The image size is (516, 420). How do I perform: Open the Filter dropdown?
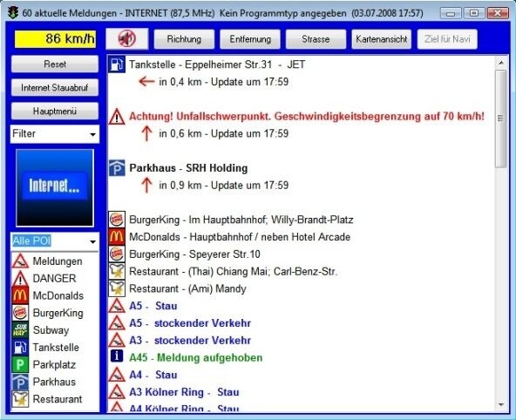click(x=55, y=134)
